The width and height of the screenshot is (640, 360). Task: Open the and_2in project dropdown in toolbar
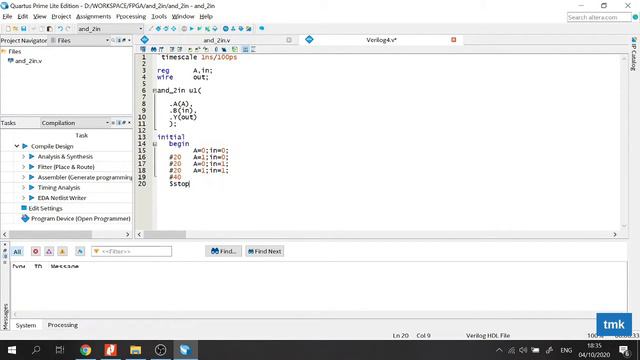click(x=110, y=29)
